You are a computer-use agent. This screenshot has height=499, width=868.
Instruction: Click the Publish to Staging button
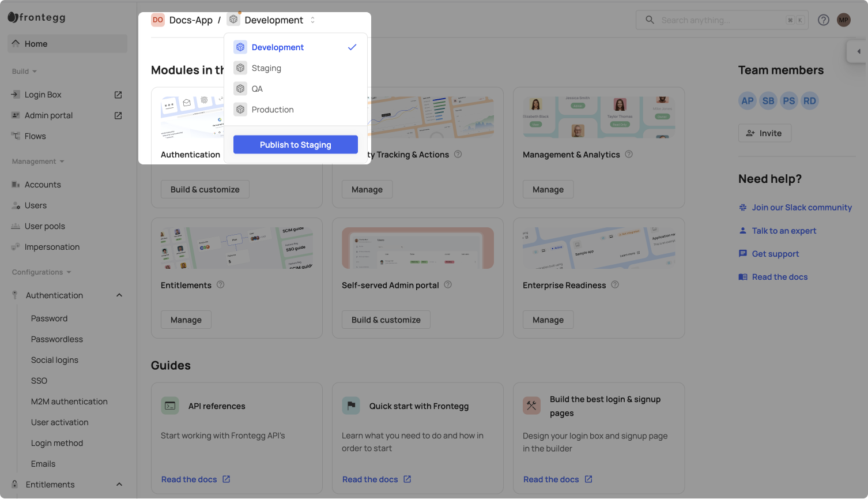295,144
